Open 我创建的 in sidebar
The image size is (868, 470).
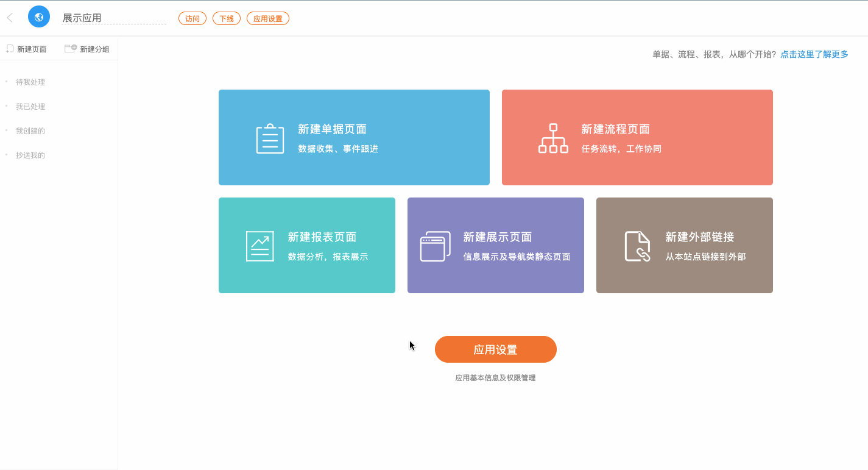click(30, 131)
